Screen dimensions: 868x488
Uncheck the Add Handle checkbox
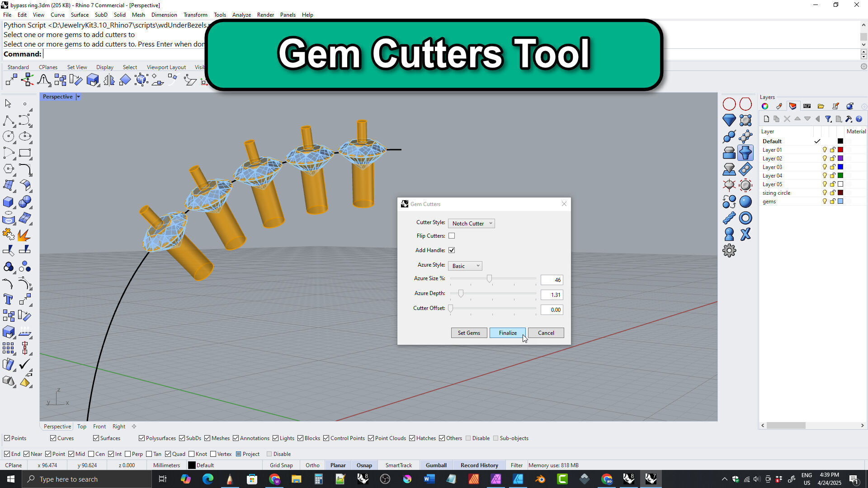click(x=452, y=250)
